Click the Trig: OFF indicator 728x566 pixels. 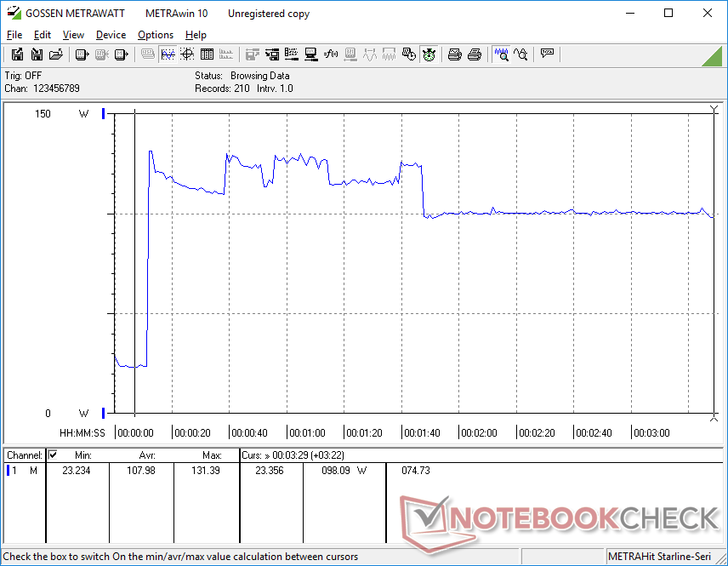pyautogui.click(x=23, y=75)
